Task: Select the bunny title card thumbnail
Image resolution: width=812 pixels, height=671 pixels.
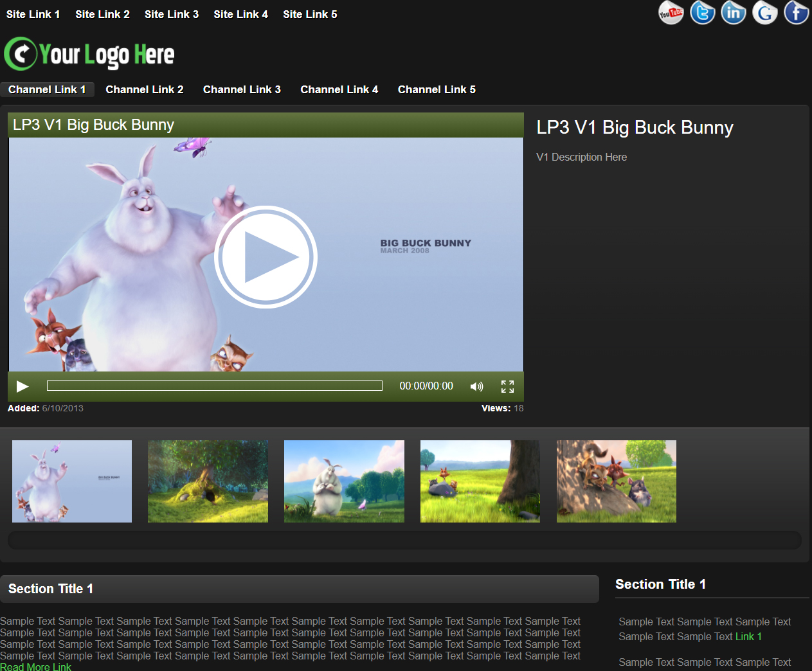Action: (x=72, y=481)
